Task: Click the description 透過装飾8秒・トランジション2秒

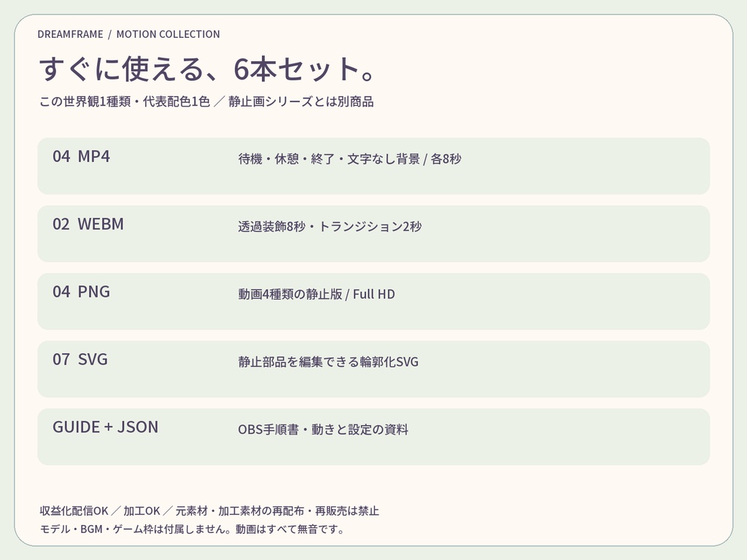Action: click(x=330, y=226)
